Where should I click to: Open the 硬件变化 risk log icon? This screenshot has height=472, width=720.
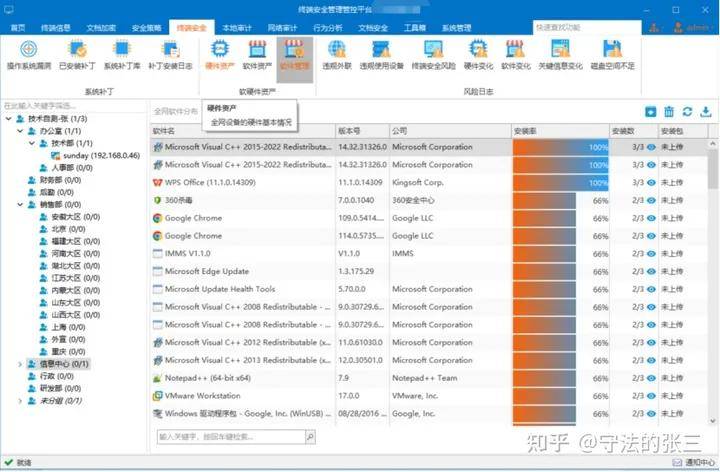point(478,55)
